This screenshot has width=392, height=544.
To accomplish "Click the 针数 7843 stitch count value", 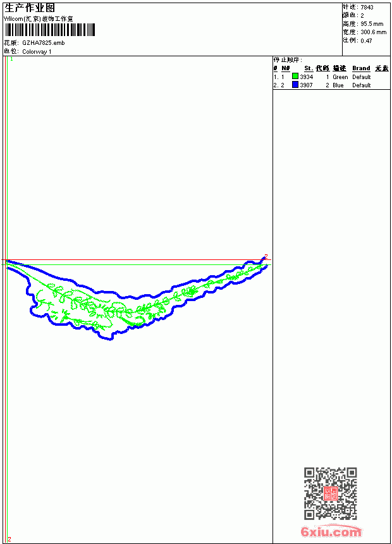I will [x=367, y=8].
